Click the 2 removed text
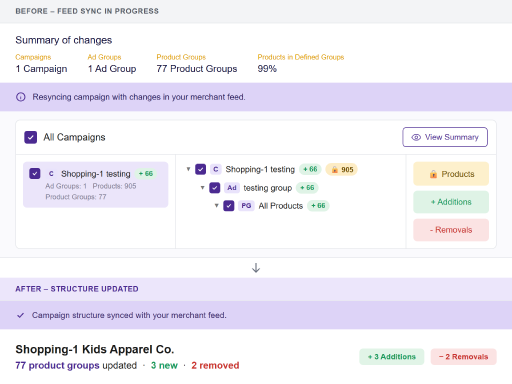This screenshot has height=384, width=512. 215,365
